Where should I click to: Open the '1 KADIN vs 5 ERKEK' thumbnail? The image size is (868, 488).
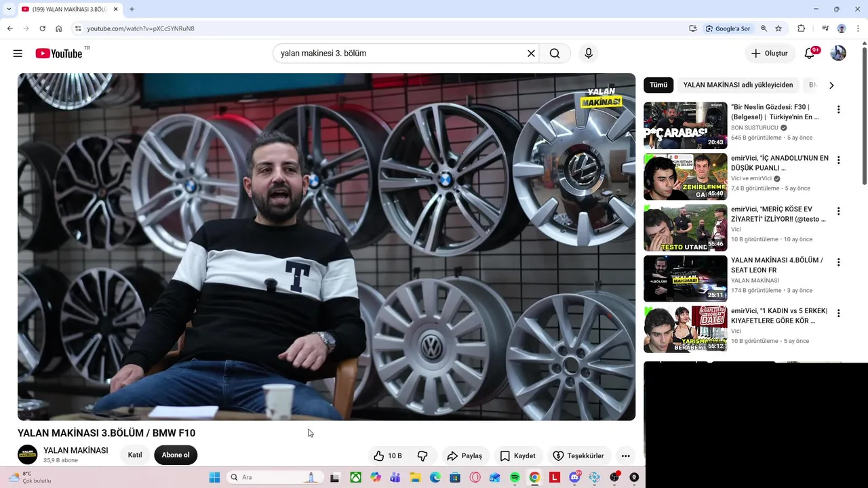pos(685,329)
